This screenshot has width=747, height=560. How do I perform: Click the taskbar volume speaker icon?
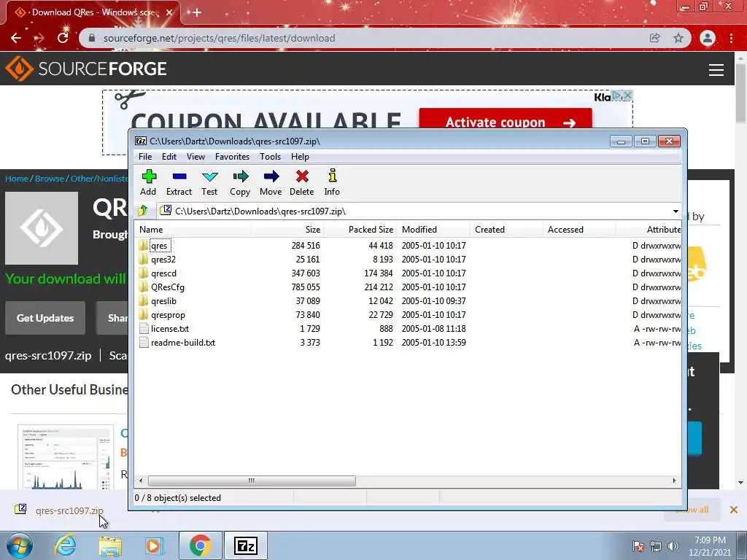(x=673, y=546)
